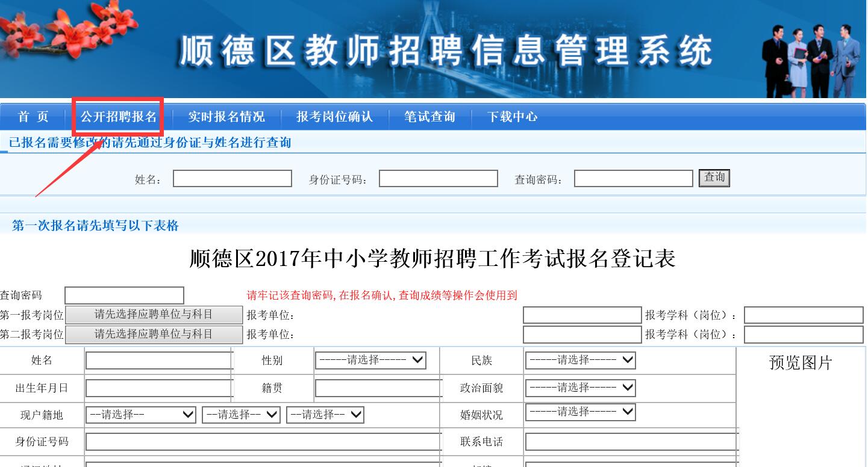The image size is (868, 467).
Task: Click the 顺德区教师招聘信息管理系统 banner title
Action: point(446,51)
